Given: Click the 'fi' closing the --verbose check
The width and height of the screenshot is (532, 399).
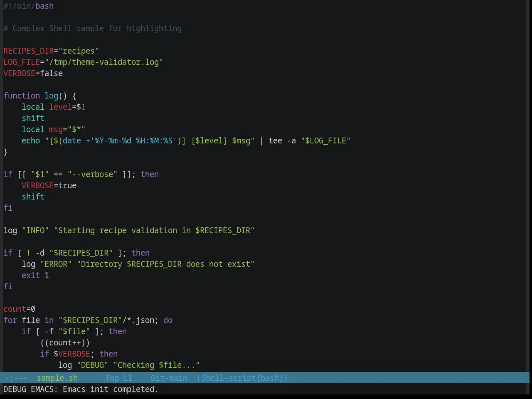Looking at the screenshot, I should [8, 208].
